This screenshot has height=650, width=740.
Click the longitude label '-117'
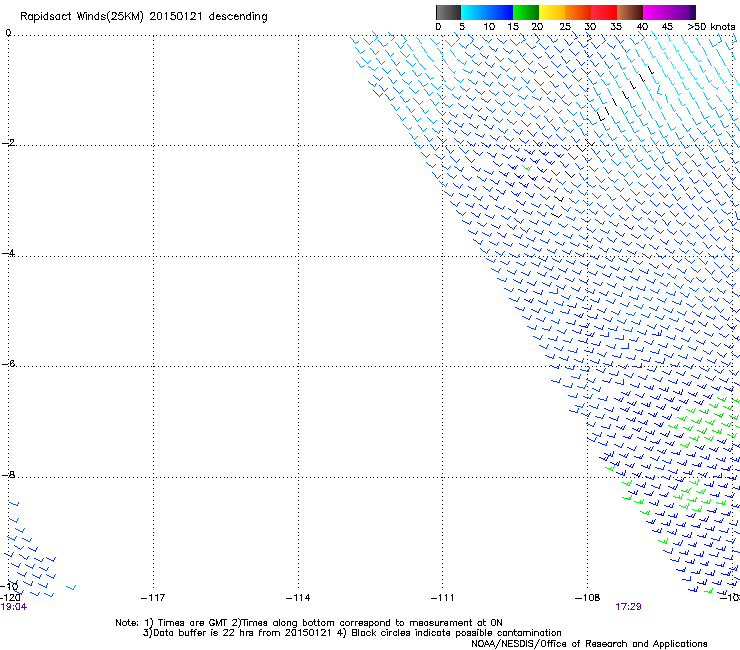click(x=153, y=598)
